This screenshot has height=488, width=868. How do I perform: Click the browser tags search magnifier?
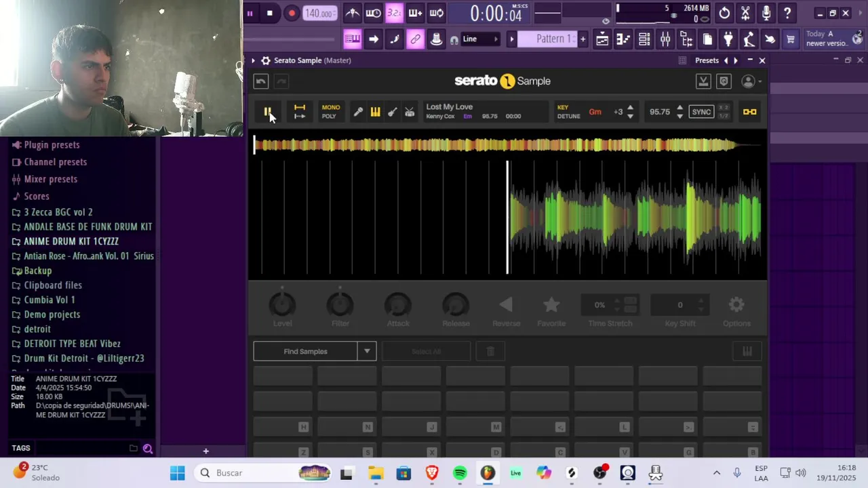[x=147, y=448]
